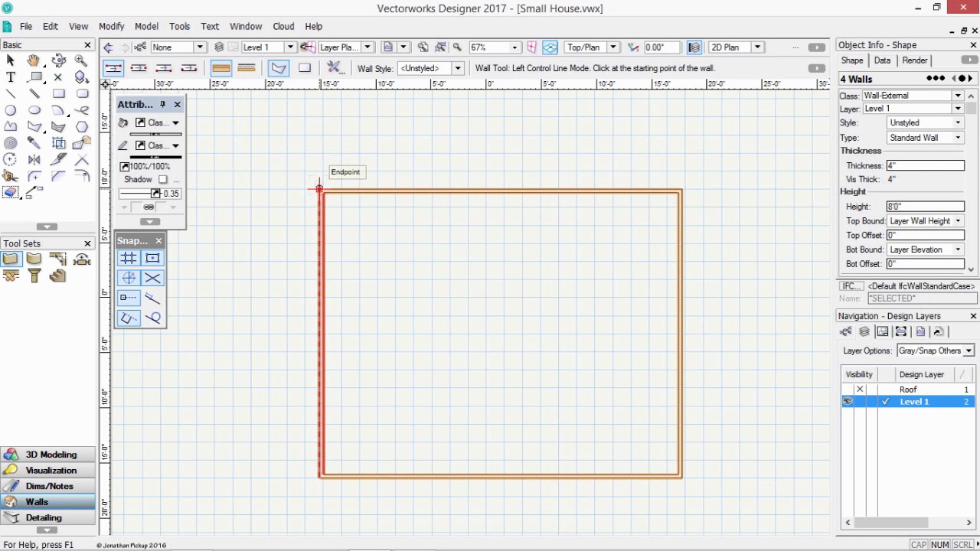980x551 pixels.
Task: Select the Mirror tool
Action: tap(34, 159)
